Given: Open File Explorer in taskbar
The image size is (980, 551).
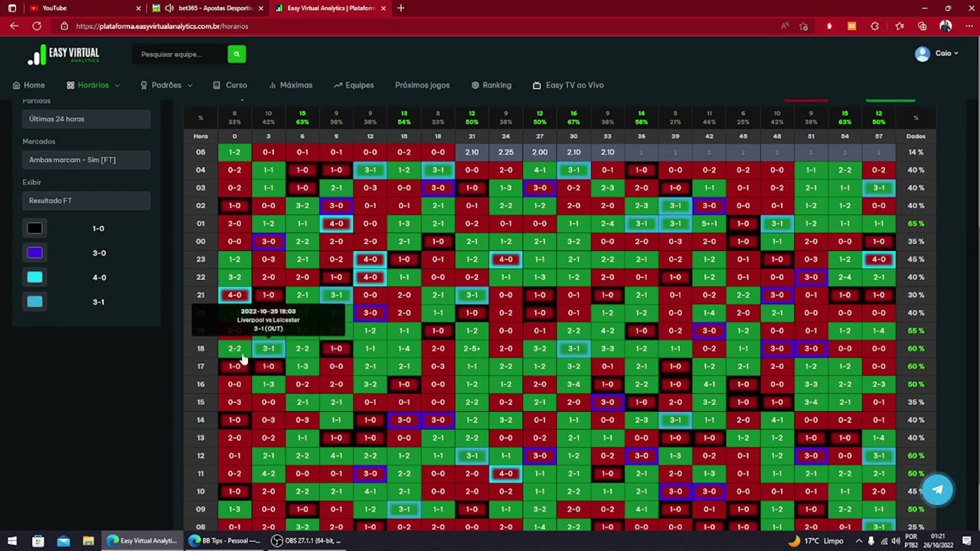Looking at the screenshot, I should [x=89, y=541].
